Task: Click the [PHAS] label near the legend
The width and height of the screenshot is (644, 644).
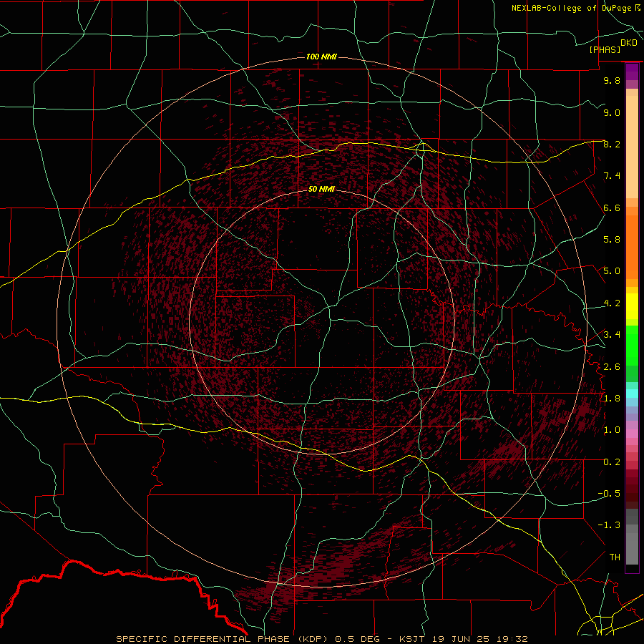Action: (605, 49)
